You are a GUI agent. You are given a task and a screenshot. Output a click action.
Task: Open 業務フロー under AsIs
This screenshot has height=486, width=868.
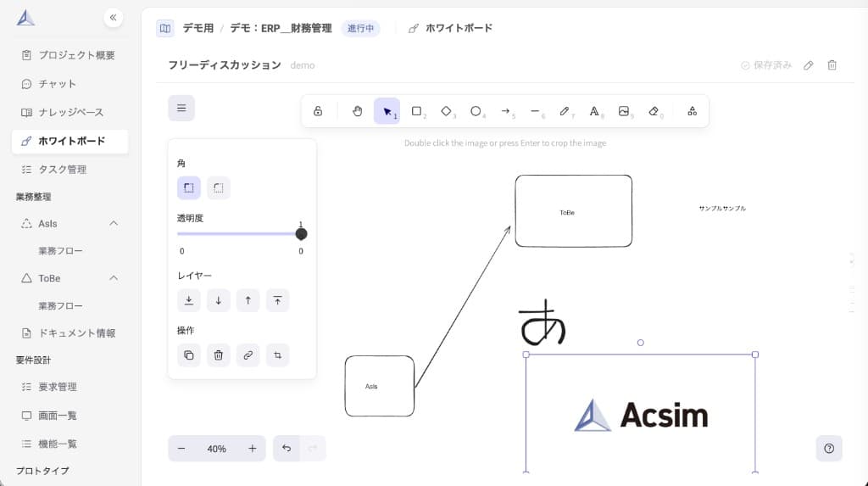click(x=60, y=250)
